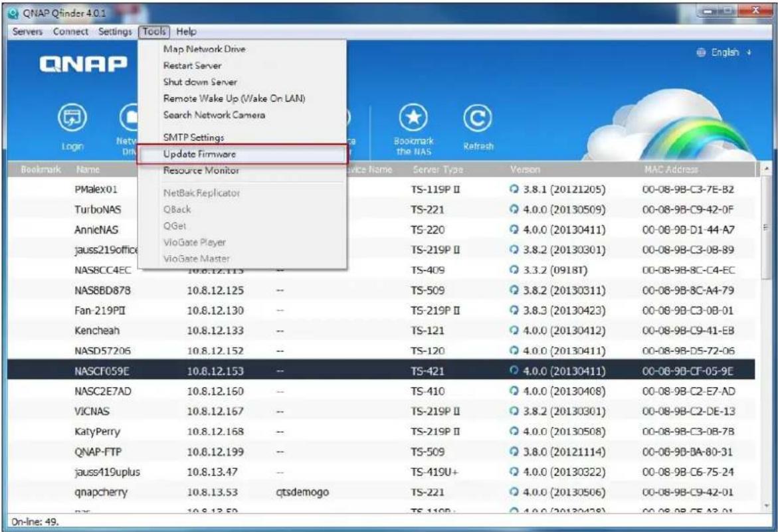The width and height of the screenshot is (778, 532).
Task: Click the Login toolbar icon
Action: coord(72,118)
